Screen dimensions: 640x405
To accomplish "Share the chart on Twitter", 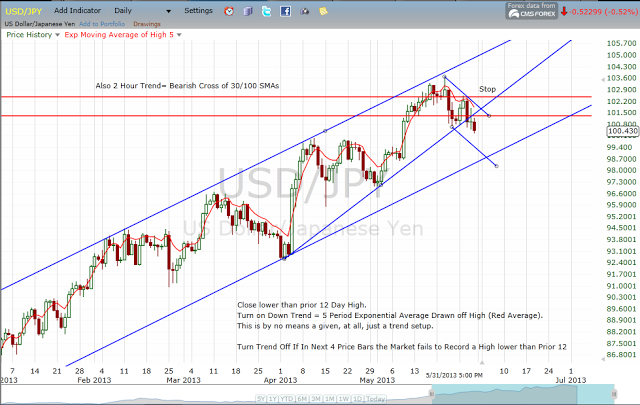I will pos(267,11).
